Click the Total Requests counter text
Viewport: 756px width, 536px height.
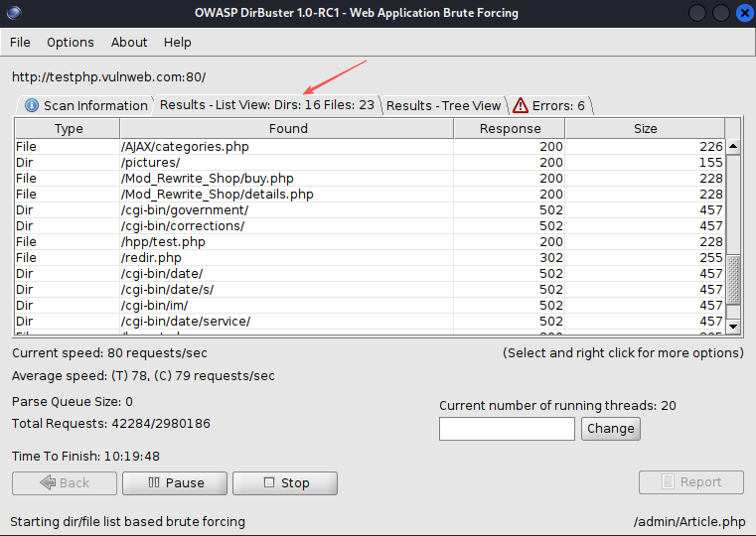click(x=111, y=424)
